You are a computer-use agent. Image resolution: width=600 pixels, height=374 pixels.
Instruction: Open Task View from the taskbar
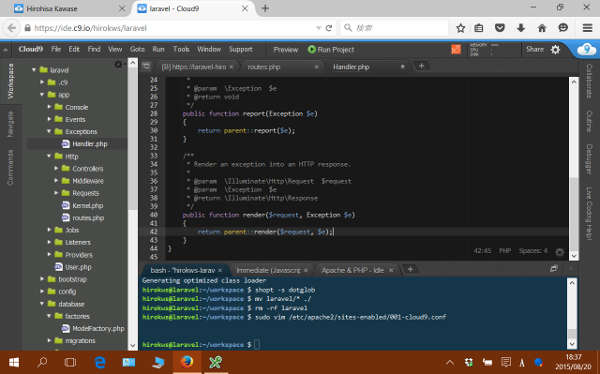click(x=70, y=362)
